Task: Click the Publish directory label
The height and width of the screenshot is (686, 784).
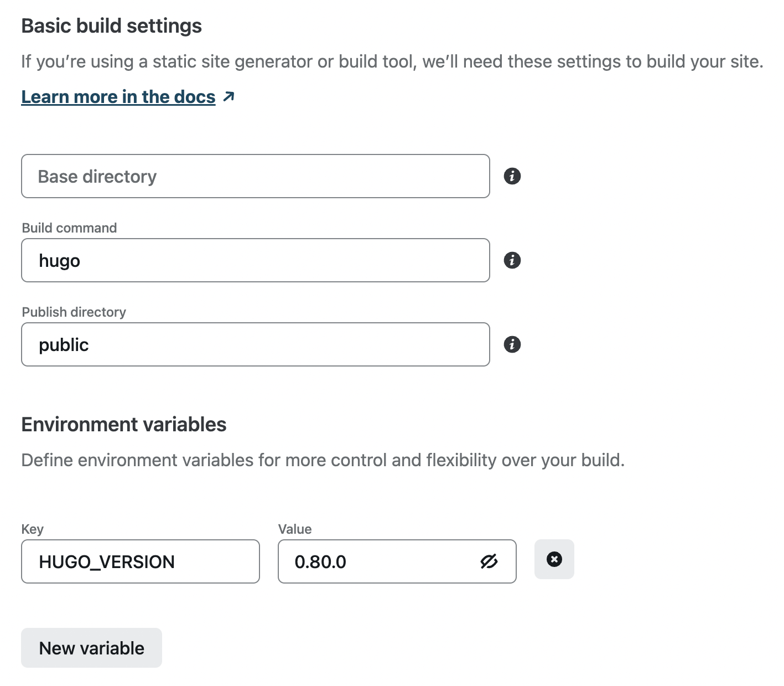Action: point(74,312)
